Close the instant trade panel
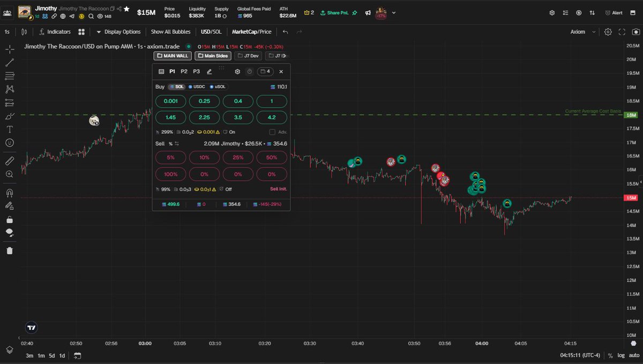This screenshot has width=643, height=364. [x=281, y=71]
